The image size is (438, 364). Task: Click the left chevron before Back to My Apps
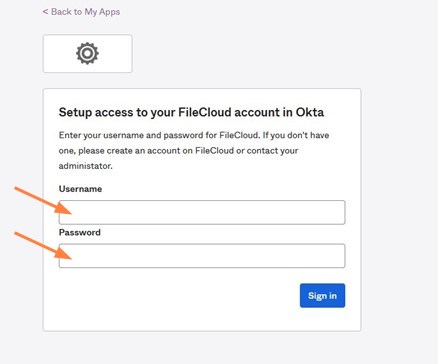pos(45,12)
